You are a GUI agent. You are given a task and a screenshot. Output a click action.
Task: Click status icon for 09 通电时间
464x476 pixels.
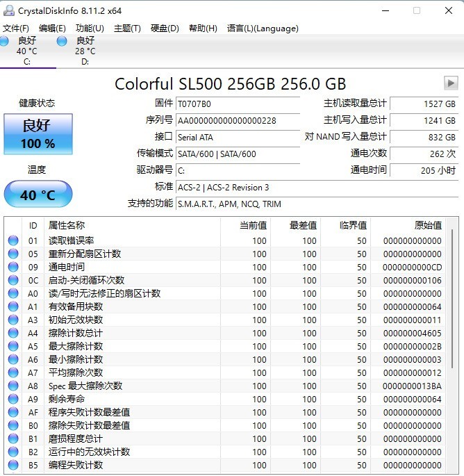[x=13, y=267]
